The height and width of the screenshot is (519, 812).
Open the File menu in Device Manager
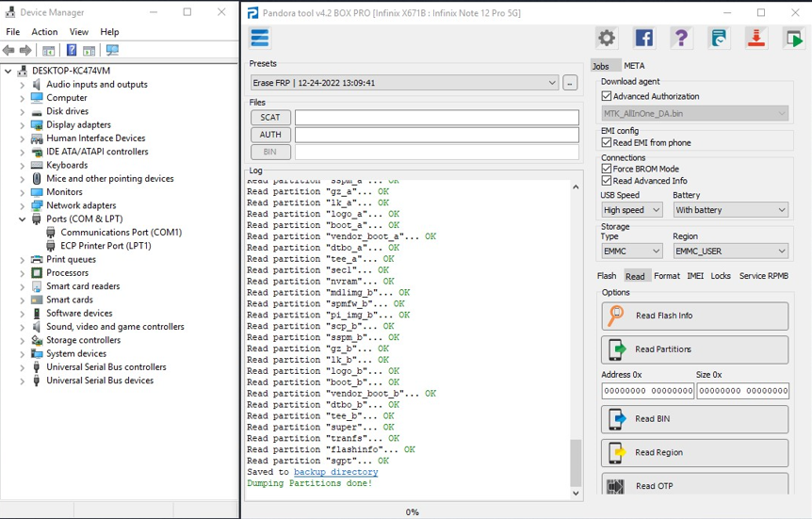coord(13,32)
